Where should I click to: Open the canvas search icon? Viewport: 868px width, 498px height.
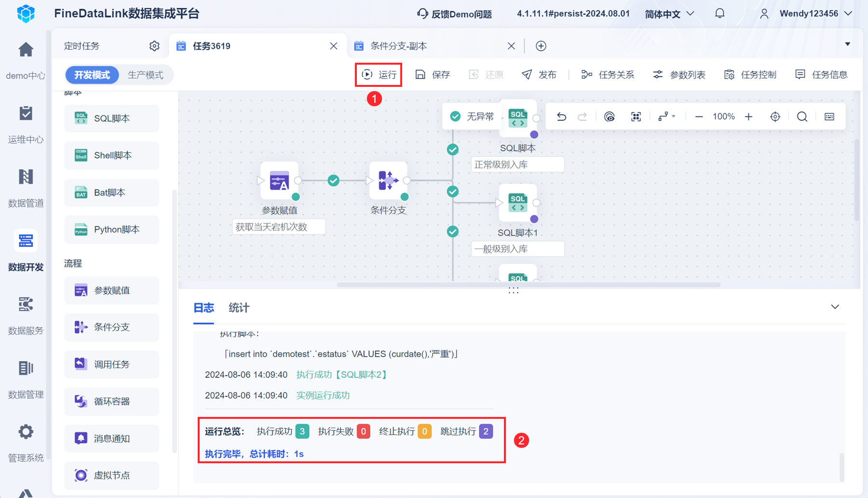coord(802,116)
